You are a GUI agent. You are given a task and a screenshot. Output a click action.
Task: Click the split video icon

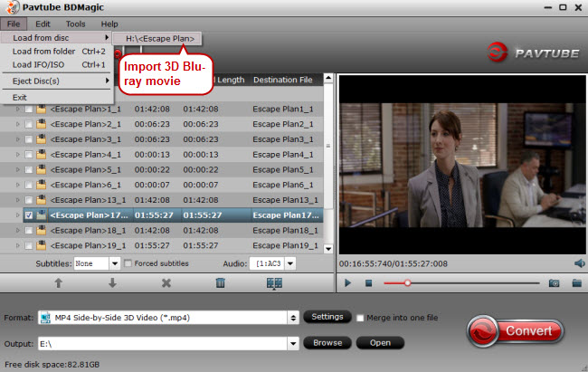(x=274, y=283)
